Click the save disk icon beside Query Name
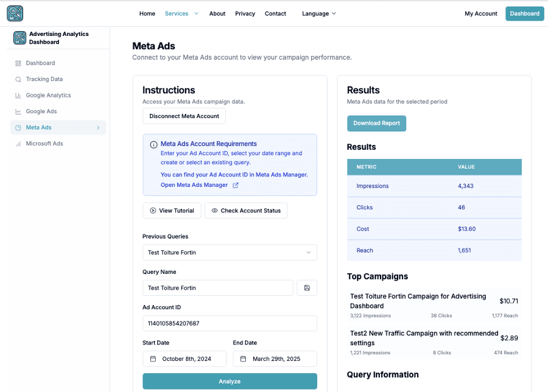Screen dimensions: 548x392 (x=307, y=287)
